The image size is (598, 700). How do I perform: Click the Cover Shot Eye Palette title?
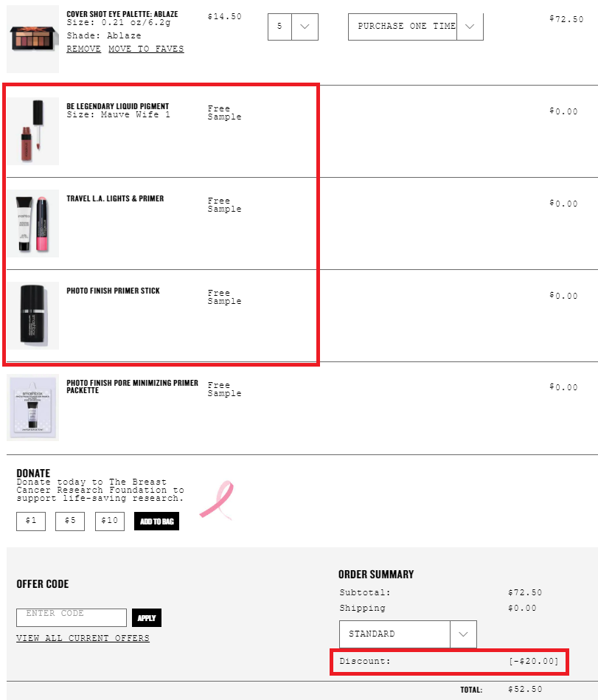click(122, 14)
